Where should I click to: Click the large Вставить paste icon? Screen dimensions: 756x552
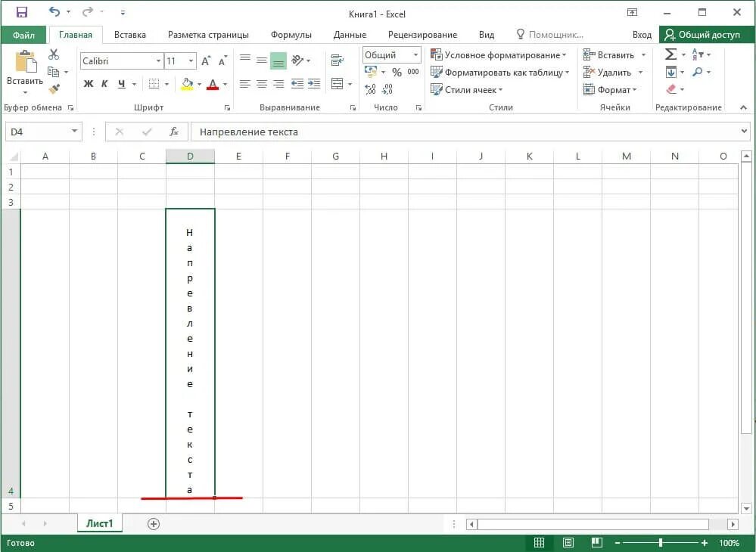tap(25, 63)
